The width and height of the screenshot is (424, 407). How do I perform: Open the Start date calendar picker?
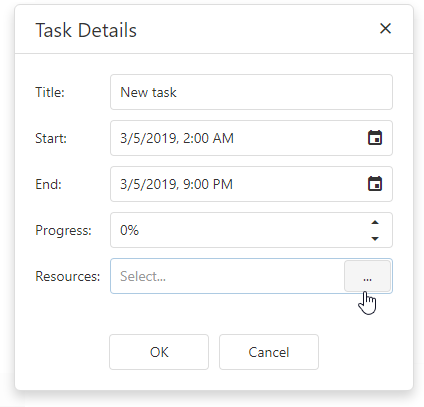tap(375, 138)
